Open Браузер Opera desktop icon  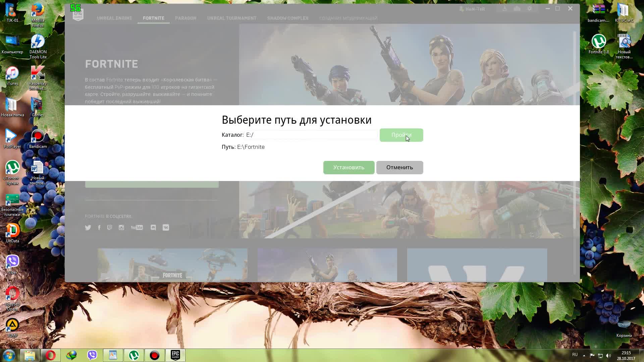coord(12,299)
